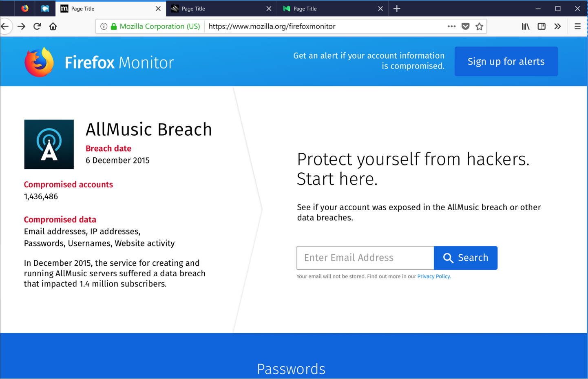
Task: Click 'Protect yourself from hackers' headline
Action: tap(413, 159)
